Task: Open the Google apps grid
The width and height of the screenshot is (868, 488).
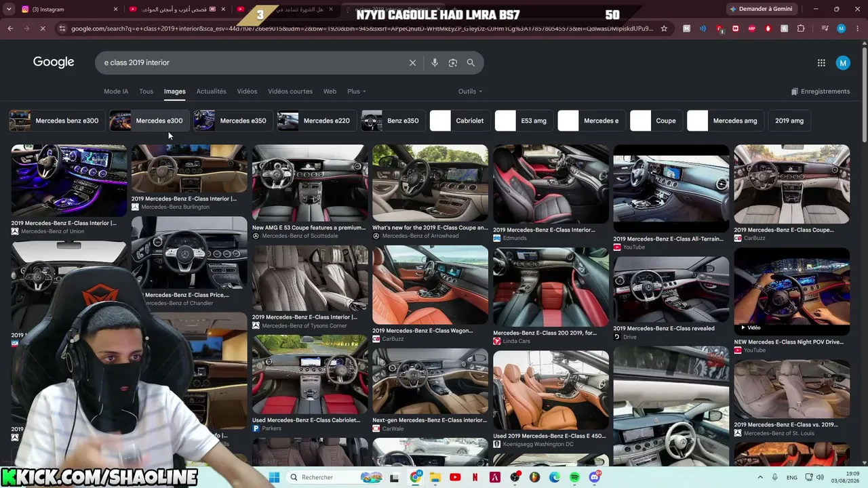Action: 821,63
